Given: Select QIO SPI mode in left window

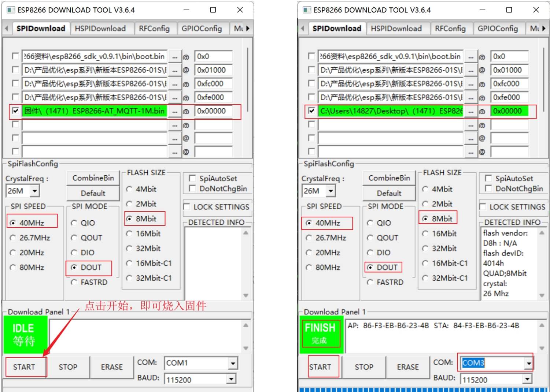Looking at the screenshot, I should [74, 223].
